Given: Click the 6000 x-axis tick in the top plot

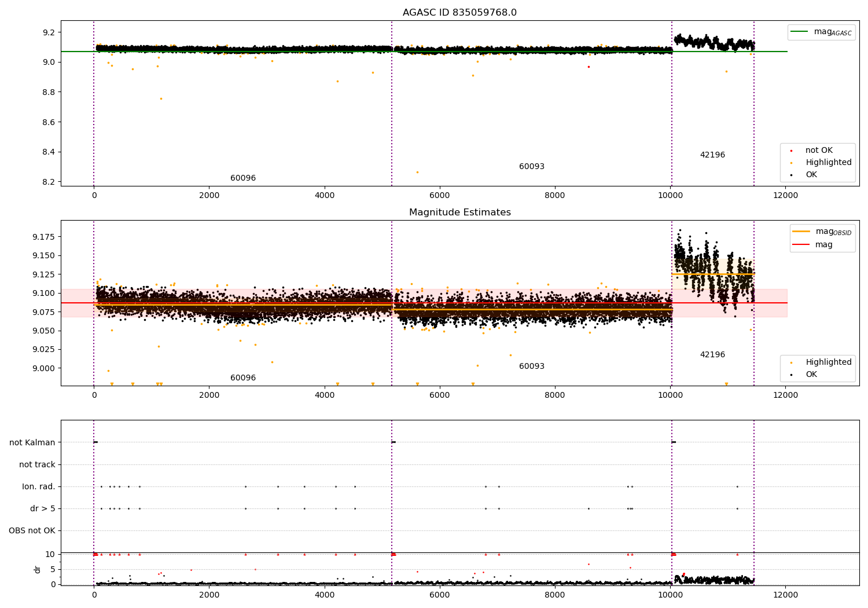Looking at the screenshot, I should (x=440, y=196).
